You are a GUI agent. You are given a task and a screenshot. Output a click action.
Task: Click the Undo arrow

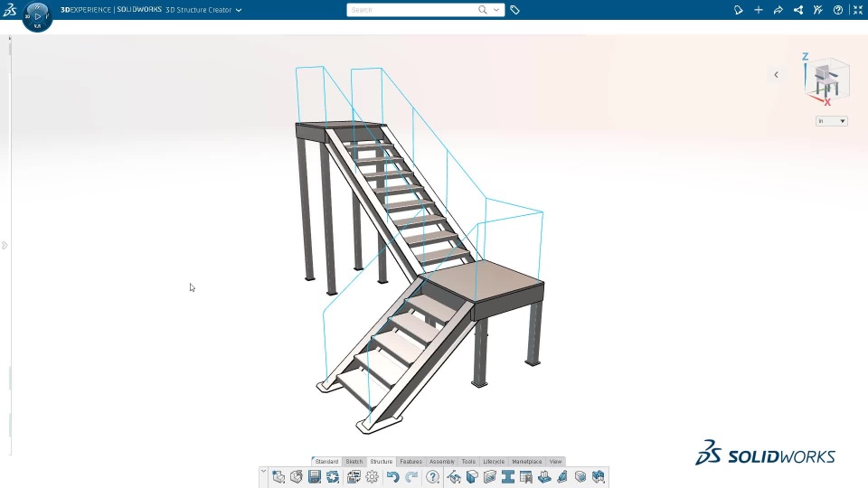(393, 477)
